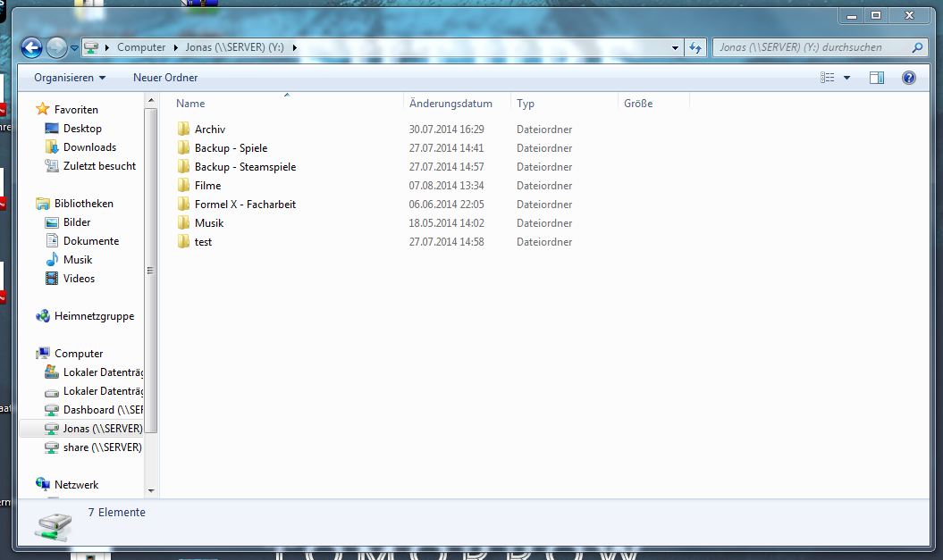This screenshot has width=943, height=560.
Task: Select the Musik folder icon in list
Action: click(x=183, y=223)
